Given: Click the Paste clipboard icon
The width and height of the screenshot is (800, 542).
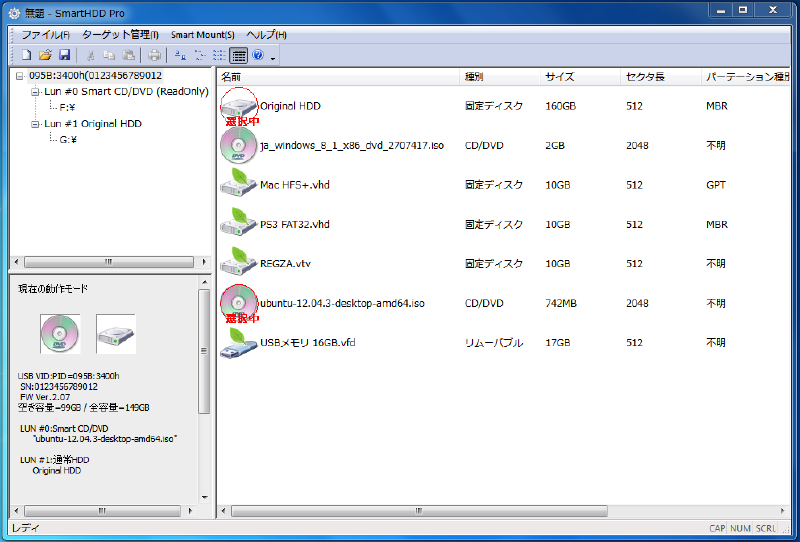Looking at the screenshot, I should pos(129,55).
